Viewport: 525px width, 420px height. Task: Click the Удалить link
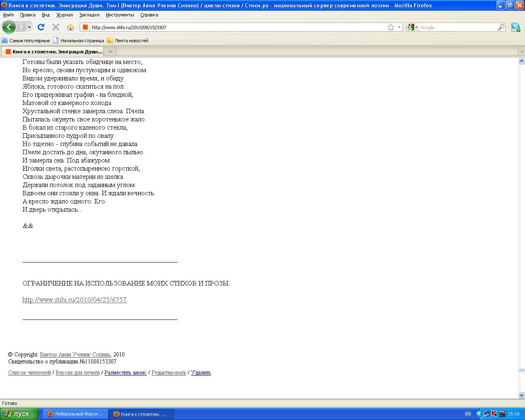click(x=201, y=373)
